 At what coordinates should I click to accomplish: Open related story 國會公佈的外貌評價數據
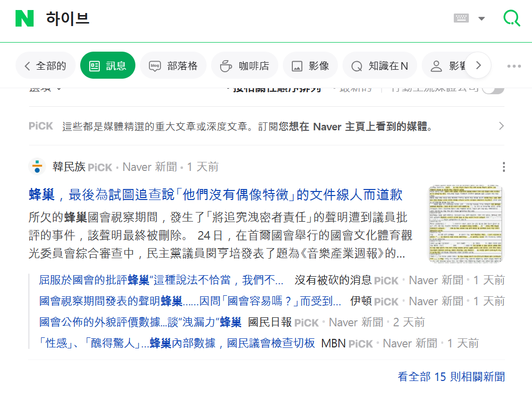140,322
